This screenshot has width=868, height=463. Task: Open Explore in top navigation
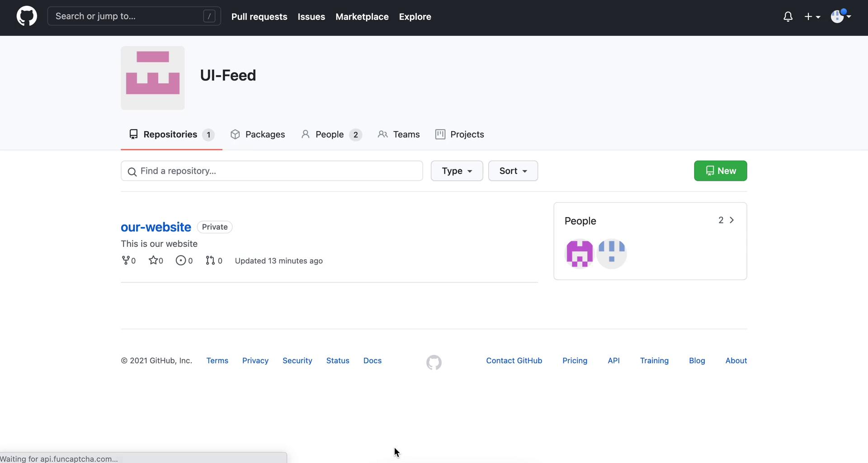coord(415,17)
